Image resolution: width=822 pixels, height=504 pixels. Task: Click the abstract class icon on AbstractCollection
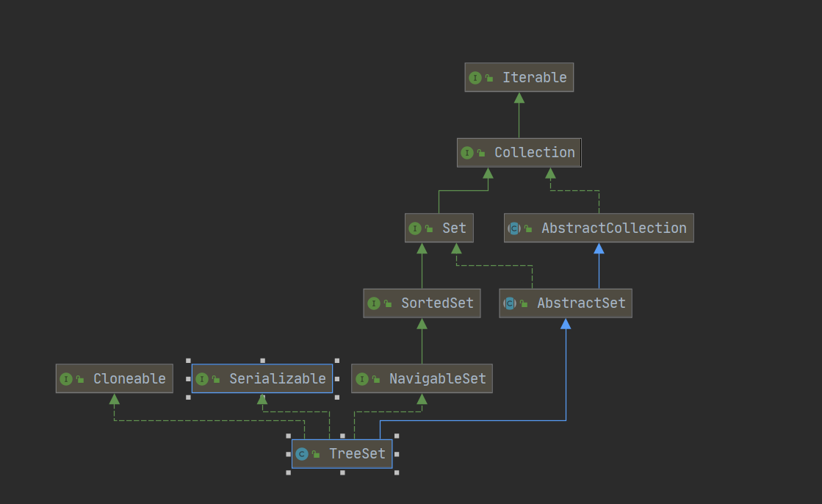pyautogui.click(x=514, y=228)
